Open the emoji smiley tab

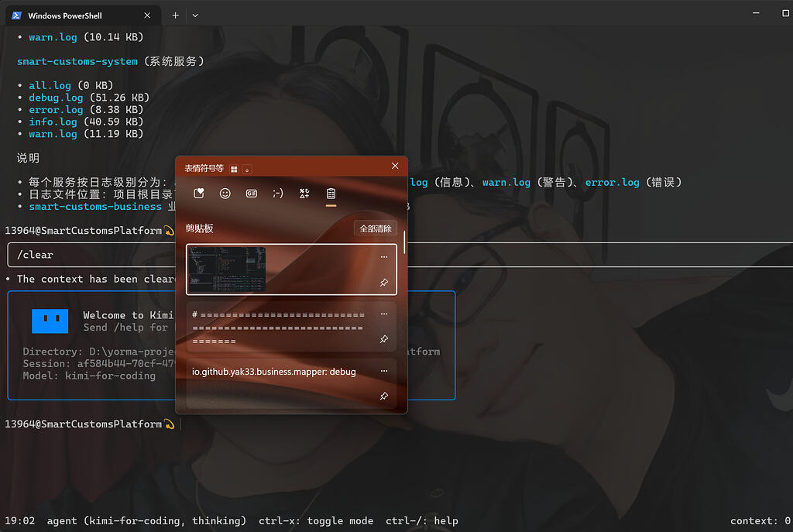[x=225, y=193]
